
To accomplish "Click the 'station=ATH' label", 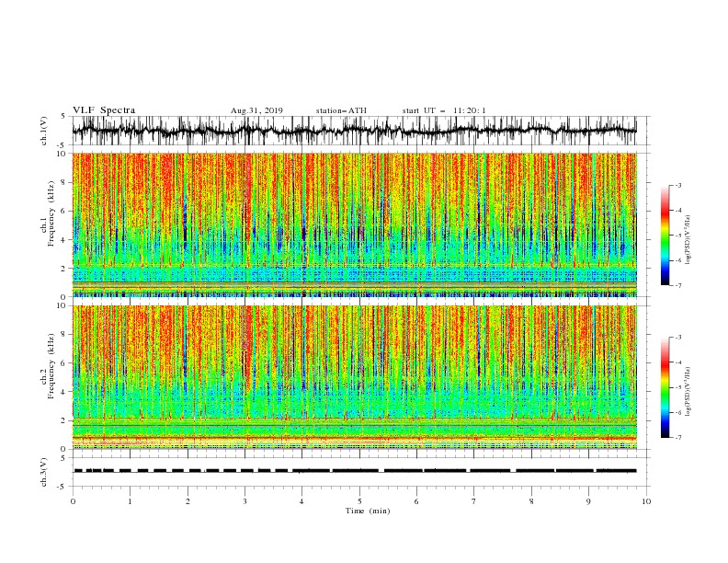I will pyautogui.click(x=341, y=110).
